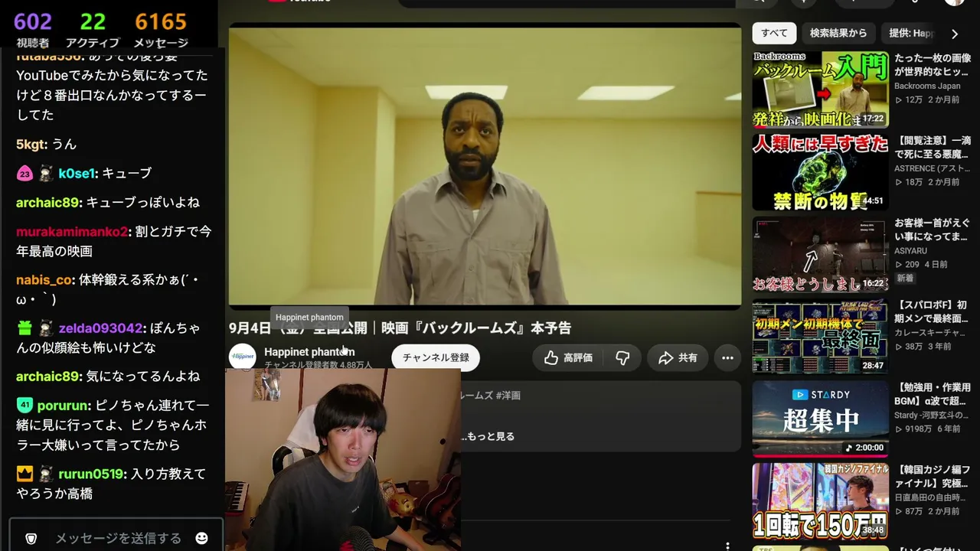
Task: Open the お客様どうしまし thumbnail (16:22)
Action: 820,254
